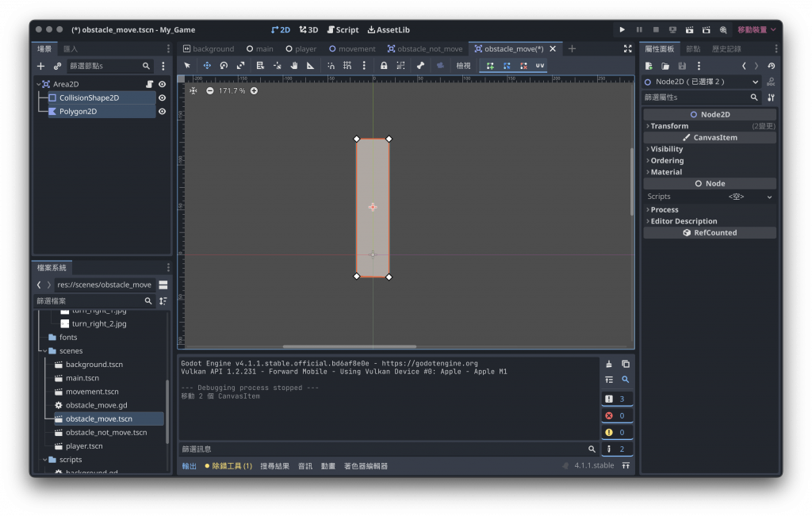Click the lock selected node icon

384,66
